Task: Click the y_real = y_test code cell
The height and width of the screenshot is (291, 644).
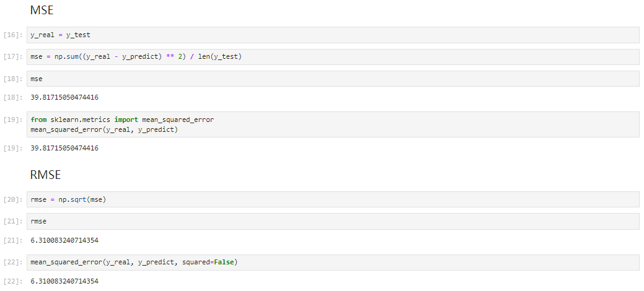Action: click(333, 35)
